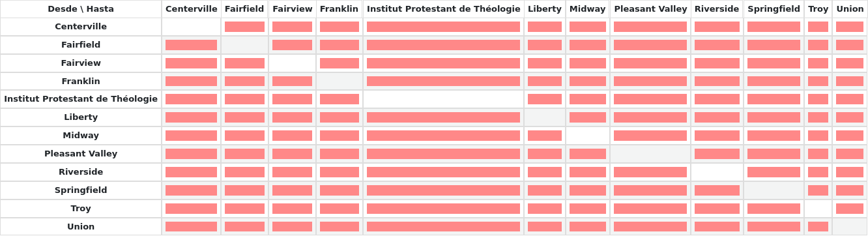868x236 pixels.
Task: Select the Riverside to Springfield cell
Action: click(774, 172)
